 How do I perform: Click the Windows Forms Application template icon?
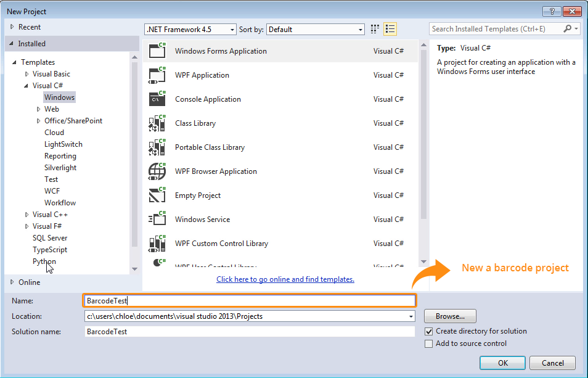pyautogui.click(x=157, y=51)
